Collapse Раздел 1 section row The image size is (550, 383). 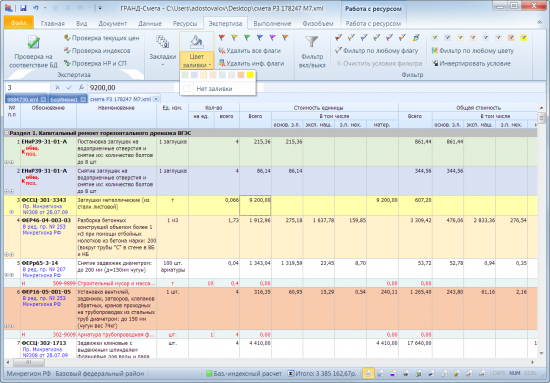coord(6,133)
